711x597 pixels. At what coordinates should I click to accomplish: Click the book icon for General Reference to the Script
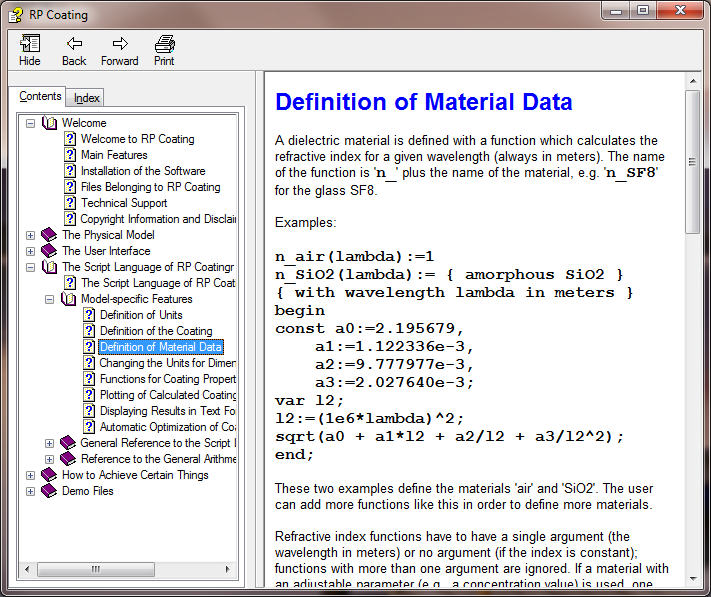(68, 443)
